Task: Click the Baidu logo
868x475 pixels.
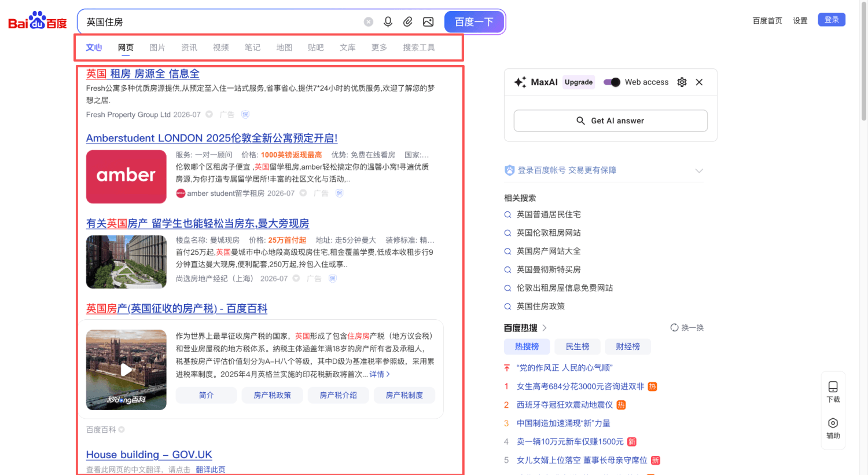Action: coord(38,21)
